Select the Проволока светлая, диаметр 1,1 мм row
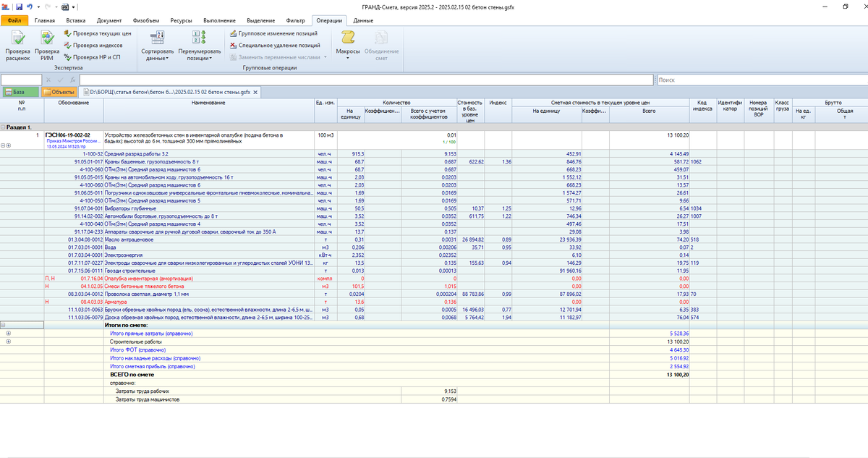Viewport: 868px width, 458px height. 434,293
